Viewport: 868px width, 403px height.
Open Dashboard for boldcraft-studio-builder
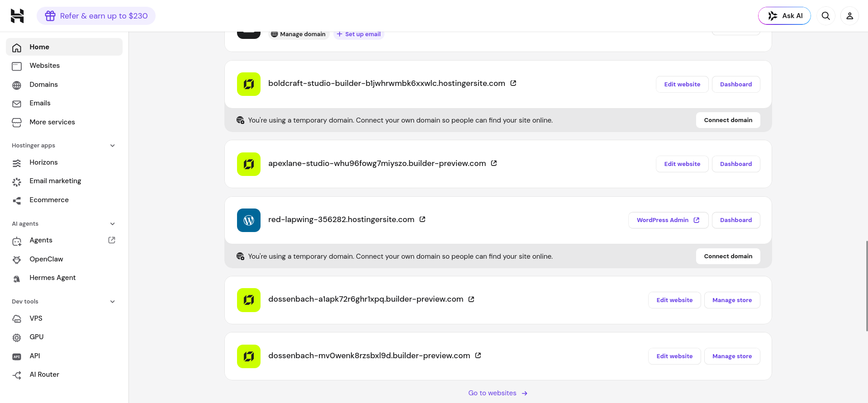[x=736, y=84]
